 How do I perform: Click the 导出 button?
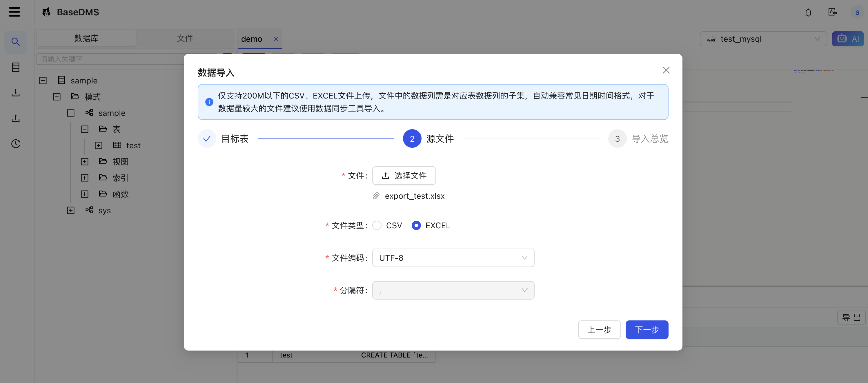pos(851,317)
